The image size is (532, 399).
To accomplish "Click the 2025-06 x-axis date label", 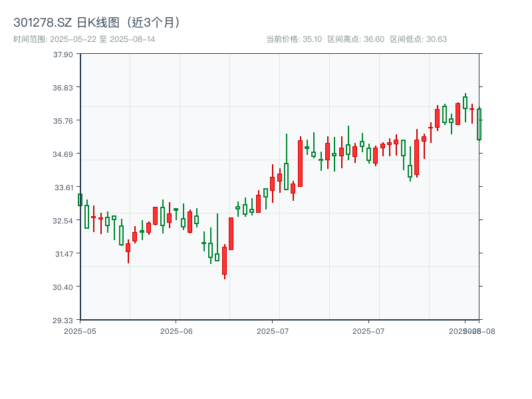I will tap(176, 331).
